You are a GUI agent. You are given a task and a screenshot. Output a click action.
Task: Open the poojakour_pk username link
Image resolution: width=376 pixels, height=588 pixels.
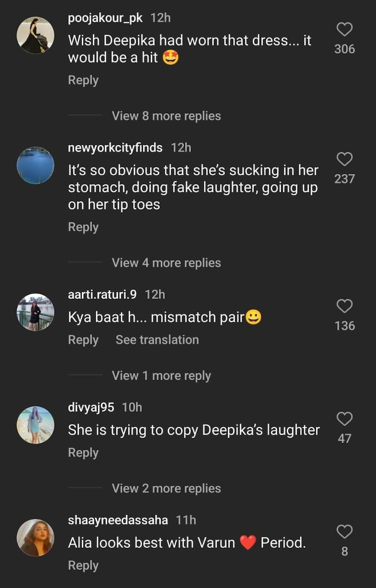coord(105,18)
